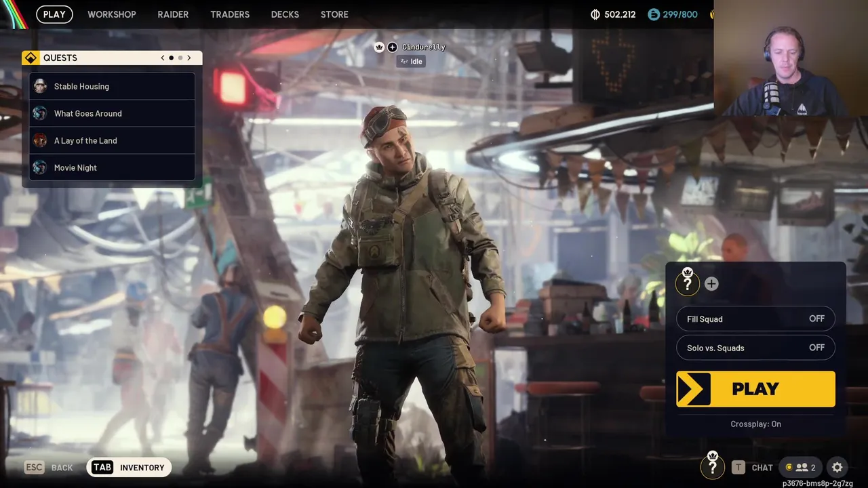Add a squad member with the plus button

point(711,284)
